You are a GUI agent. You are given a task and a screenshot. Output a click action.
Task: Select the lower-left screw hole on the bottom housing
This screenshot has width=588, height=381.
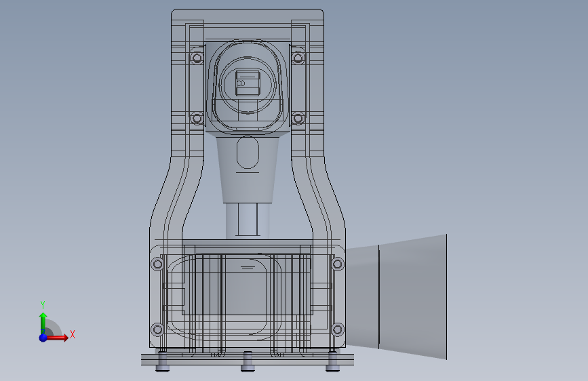[x=157, y=329]
